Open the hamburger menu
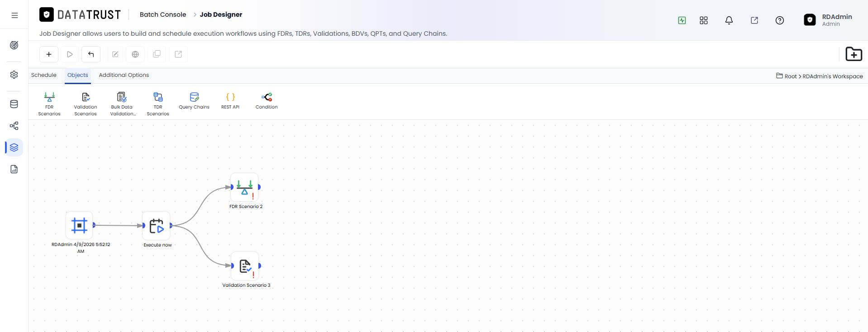The height and width of the screenshot is (332, 868). click(14, 15)
